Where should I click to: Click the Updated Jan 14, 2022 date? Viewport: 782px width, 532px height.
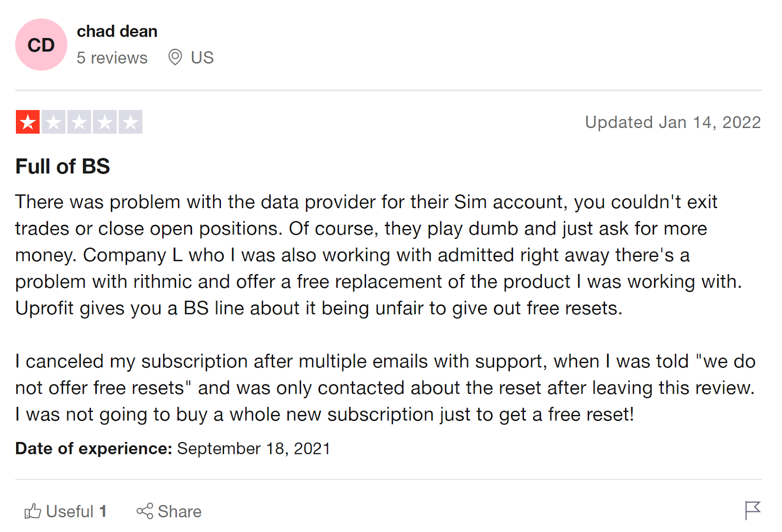click(x=673, y=122)
